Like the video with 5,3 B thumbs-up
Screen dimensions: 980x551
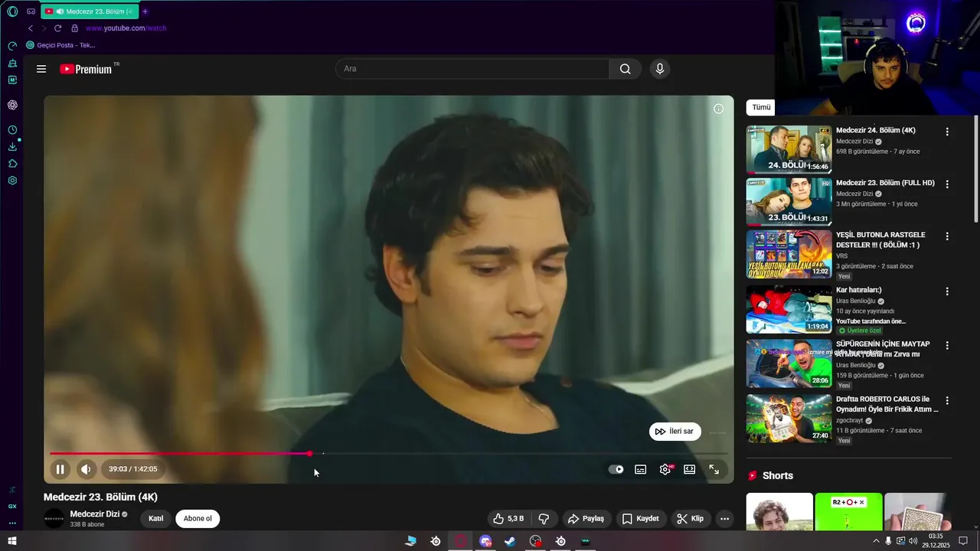[x=508, y=519]
